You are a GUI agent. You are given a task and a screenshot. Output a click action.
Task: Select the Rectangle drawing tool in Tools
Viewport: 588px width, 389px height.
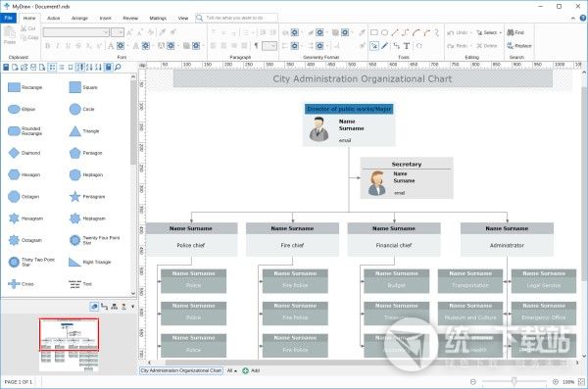click(374, 32)
